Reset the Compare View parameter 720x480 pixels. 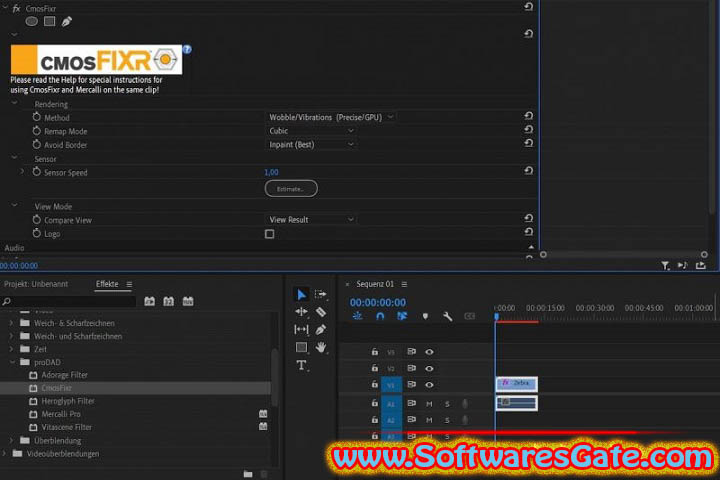529,218
